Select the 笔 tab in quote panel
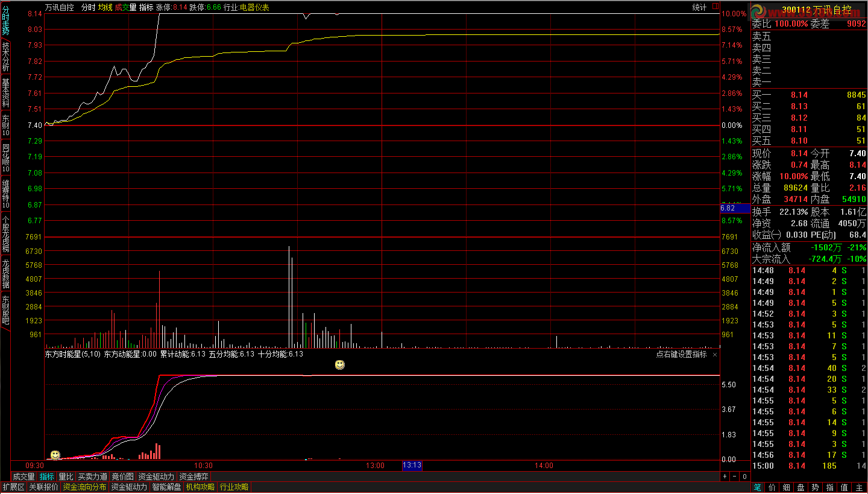This screenshot has height=494, width=868. tap(757, 487)
